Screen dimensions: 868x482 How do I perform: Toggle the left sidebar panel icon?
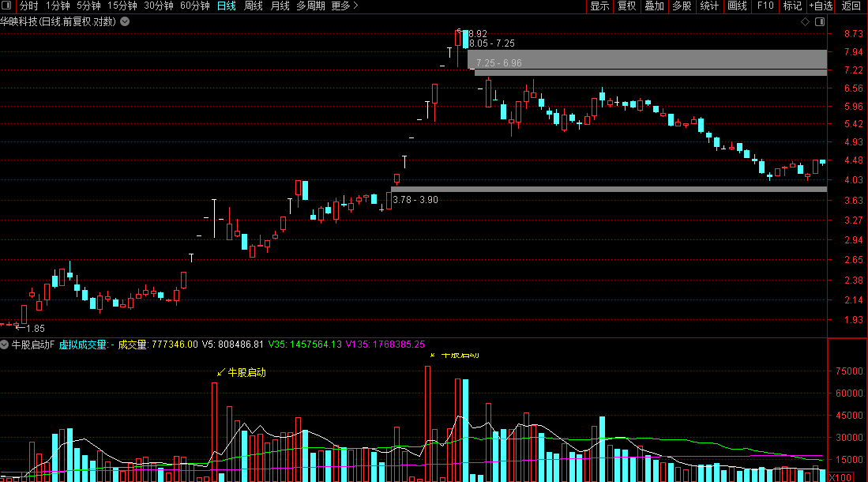6,6
